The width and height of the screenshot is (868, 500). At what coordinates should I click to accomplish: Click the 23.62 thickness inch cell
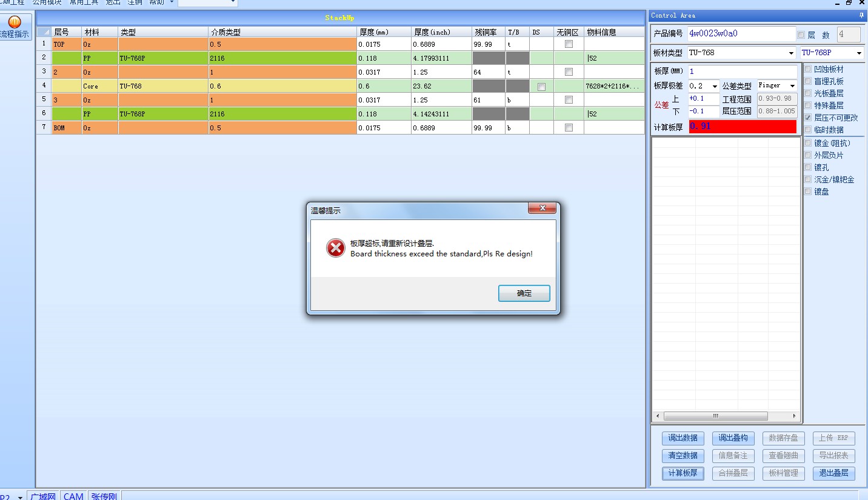[441, 86]
